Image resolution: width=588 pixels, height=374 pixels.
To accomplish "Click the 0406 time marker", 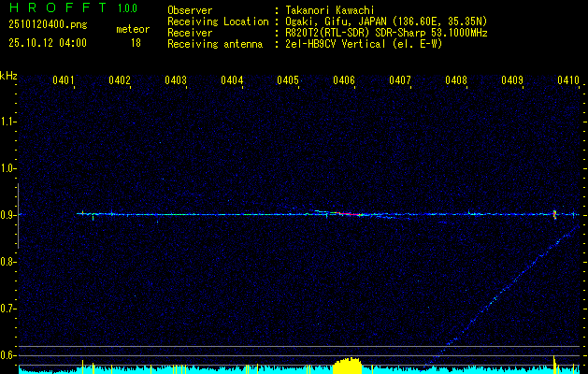I will 343,81.
